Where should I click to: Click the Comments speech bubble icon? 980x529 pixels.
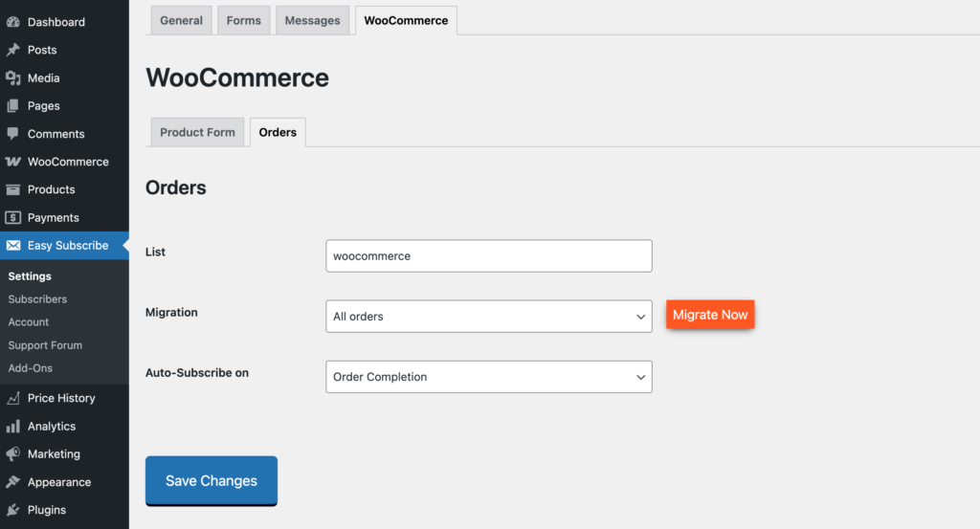pyautogui.click(x=13, y=134)
